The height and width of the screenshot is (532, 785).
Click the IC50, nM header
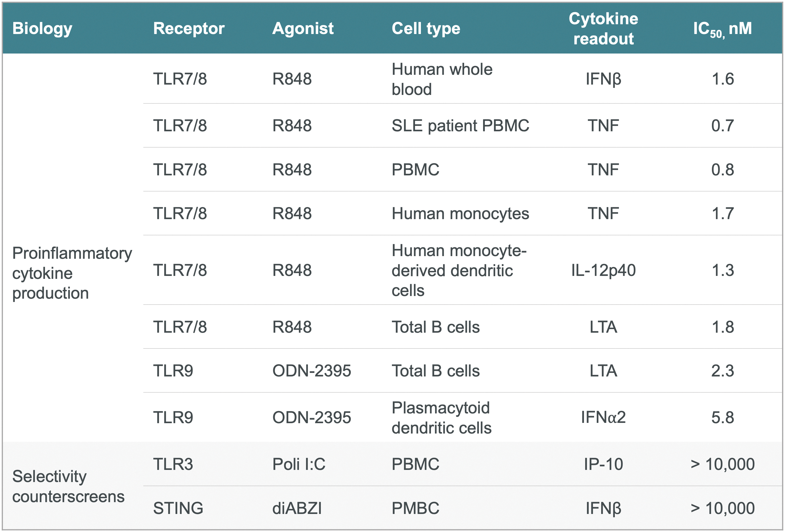[x=723, y=29]
